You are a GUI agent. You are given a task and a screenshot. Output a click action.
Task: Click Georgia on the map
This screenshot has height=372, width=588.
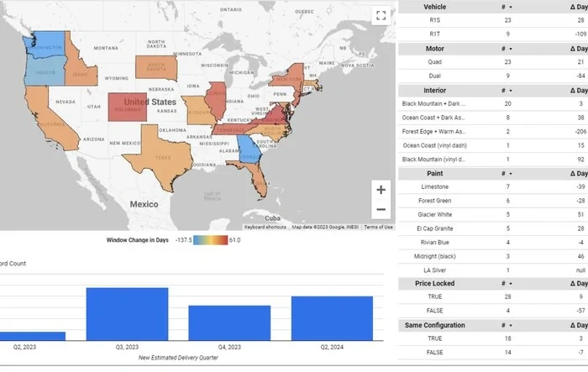pyautogui.click(x=249, y=150)
